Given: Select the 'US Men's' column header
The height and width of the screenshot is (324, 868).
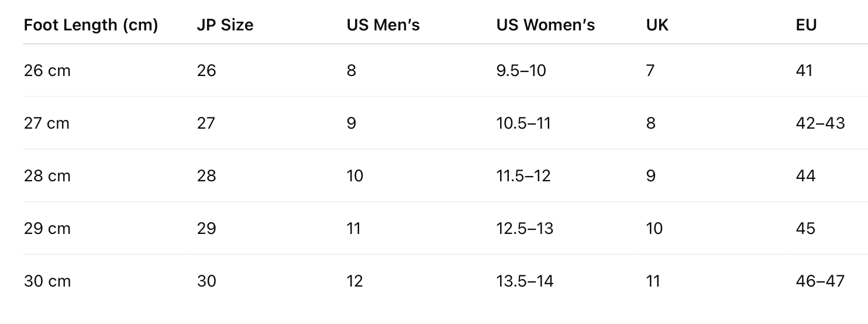Looking at the screenshot, I should point(383,26).
